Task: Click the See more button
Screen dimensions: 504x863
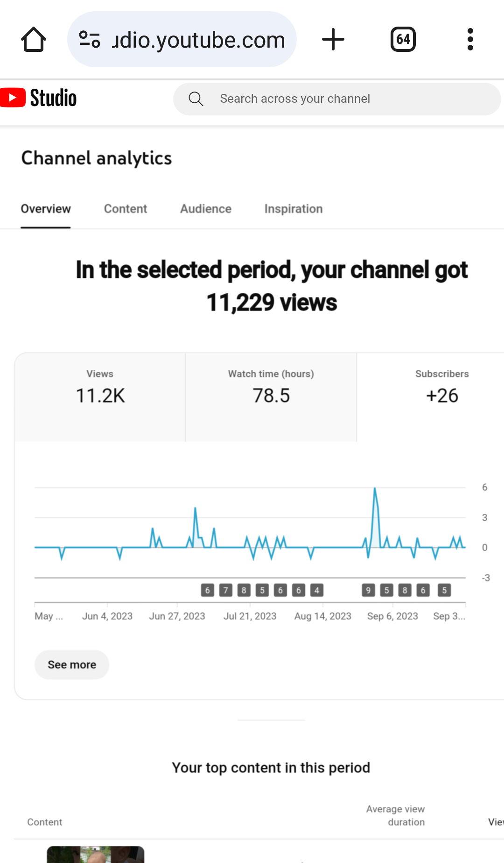Action: pos(71,665)
